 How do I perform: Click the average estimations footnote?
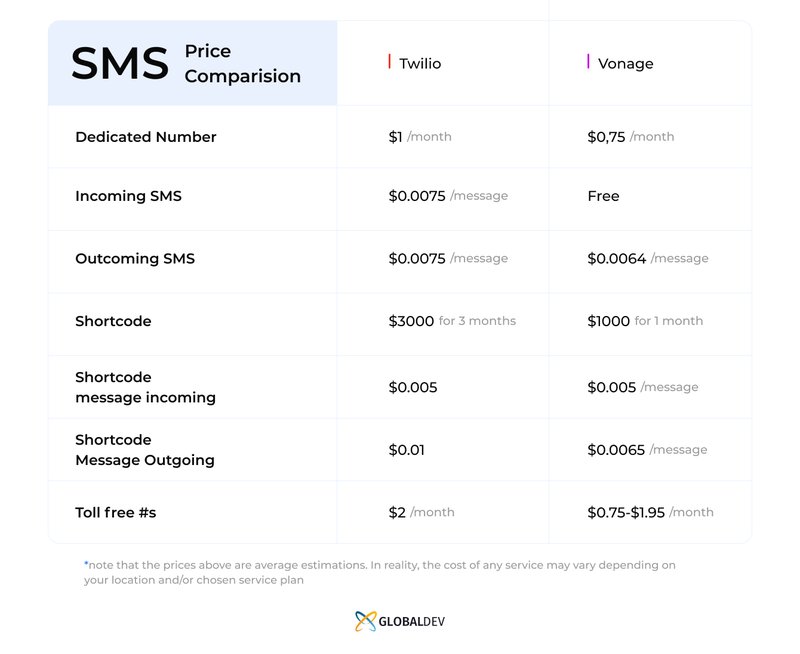tap(380, 572)
